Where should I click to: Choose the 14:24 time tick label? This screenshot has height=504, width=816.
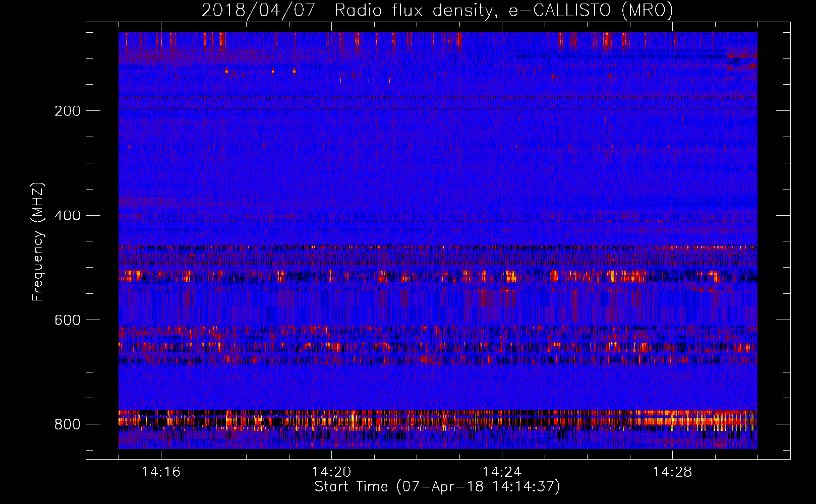[x=502, y=472]
